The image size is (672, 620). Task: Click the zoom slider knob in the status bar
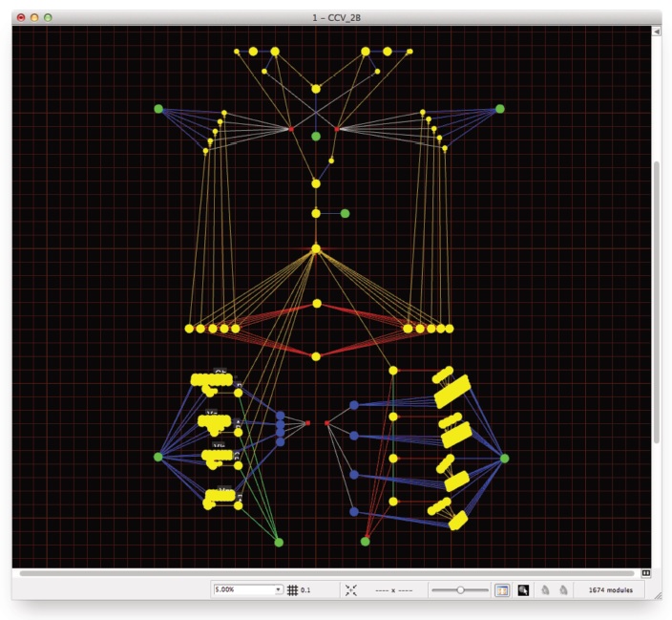(460, 590)
